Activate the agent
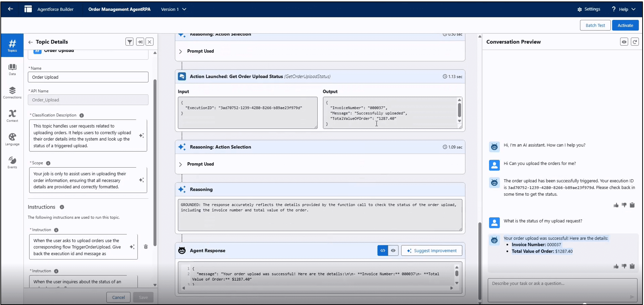This screenshot has width=644, height=305. (x=625, y=25)
